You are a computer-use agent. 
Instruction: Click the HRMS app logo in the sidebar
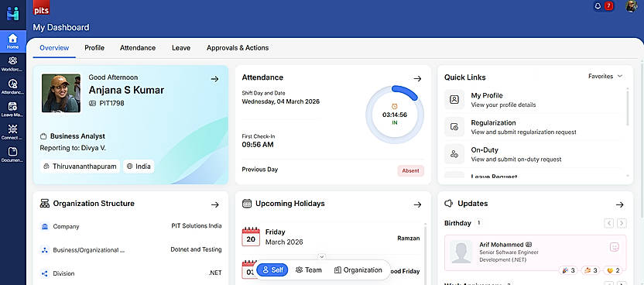tap(12, 13)
